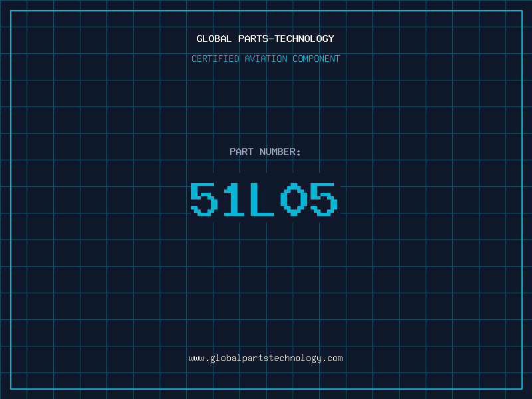532x399 pixels.
Task: Select the CERTIFIED AVIATION COMPONENT subtitle
Action: click(x=265, y=59)
